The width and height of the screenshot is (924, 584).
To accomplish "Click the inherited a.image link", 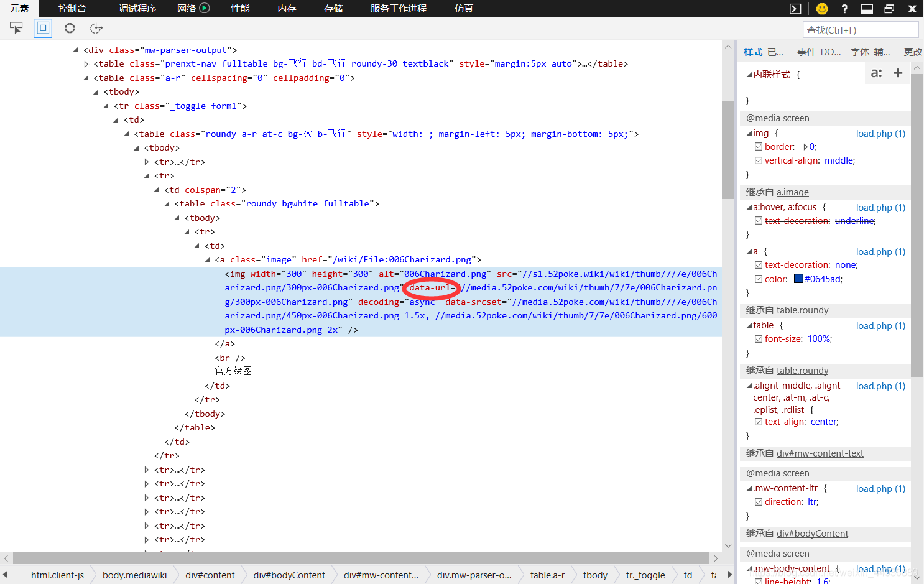I will [x=793, y=192].
